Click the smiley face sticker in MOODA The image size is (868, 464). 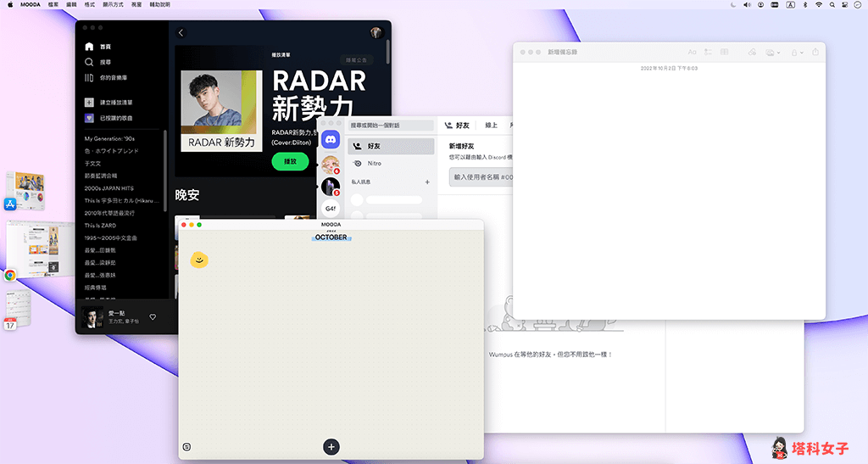199,260
